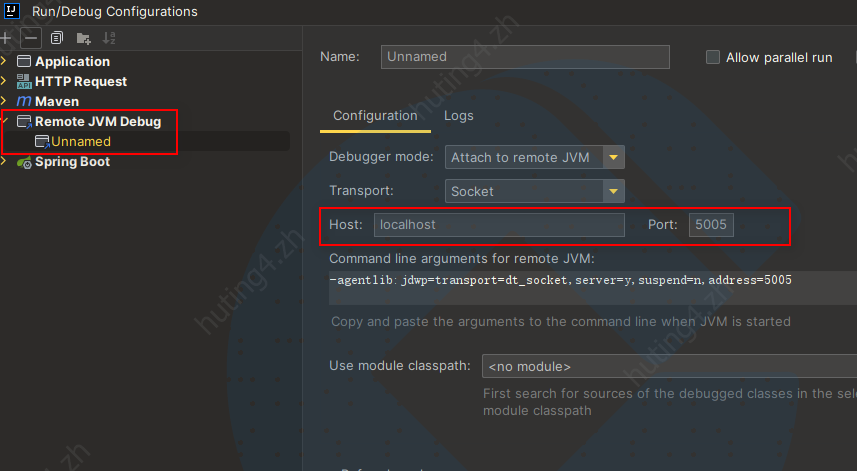The image size is (857, 471).
Task: Remove the selected configuration with the minus icon
Action: click(31, 38)
